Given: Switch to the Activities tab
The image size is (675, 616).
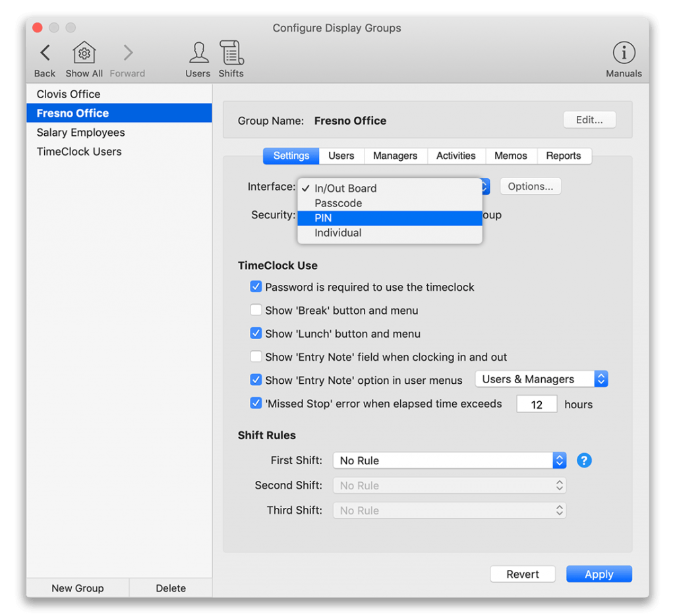Looking at the screenshot, I should (x=456, y=156).
